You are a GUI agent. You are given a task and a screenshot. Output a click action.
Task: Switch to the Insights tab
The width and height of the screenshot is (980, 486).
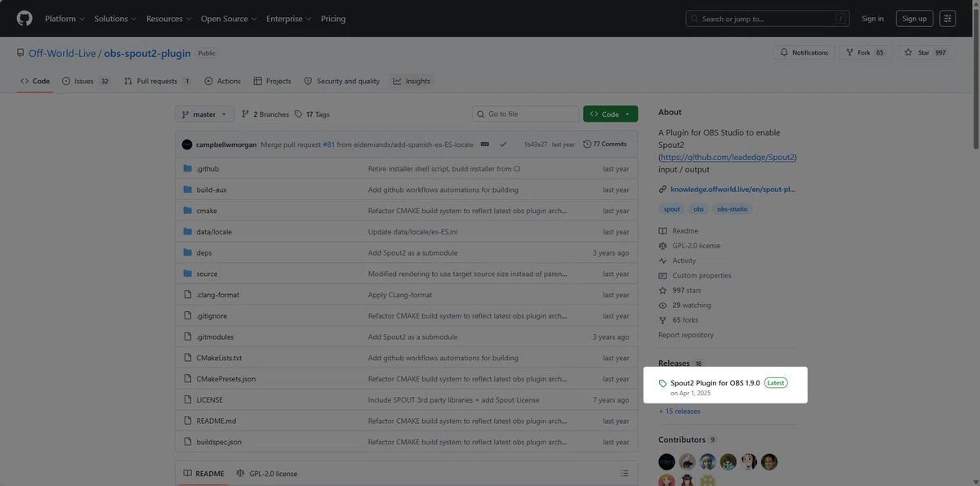(412, 81)
